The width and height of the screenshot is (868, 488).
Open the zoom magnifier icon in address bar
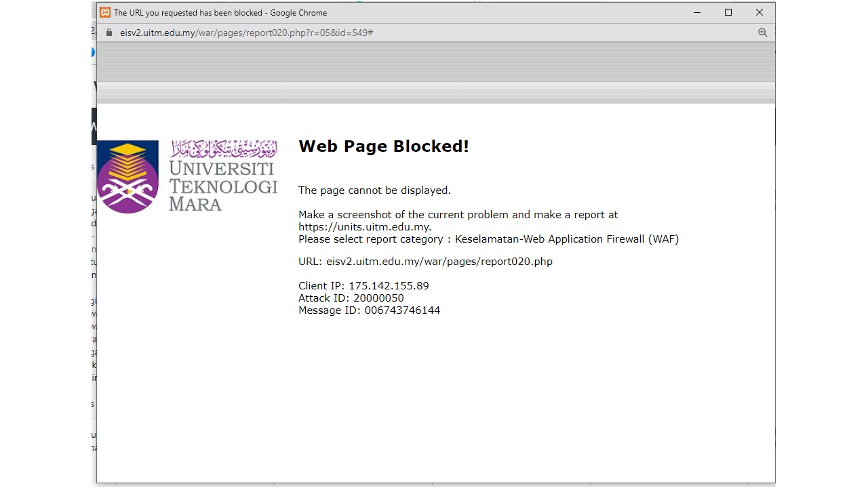(762, 33)
